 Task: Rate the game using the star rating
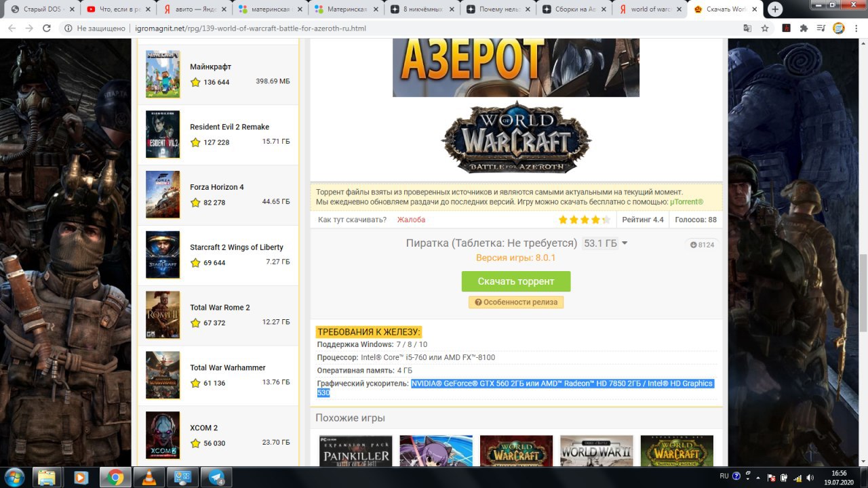[x=585, y=220]
